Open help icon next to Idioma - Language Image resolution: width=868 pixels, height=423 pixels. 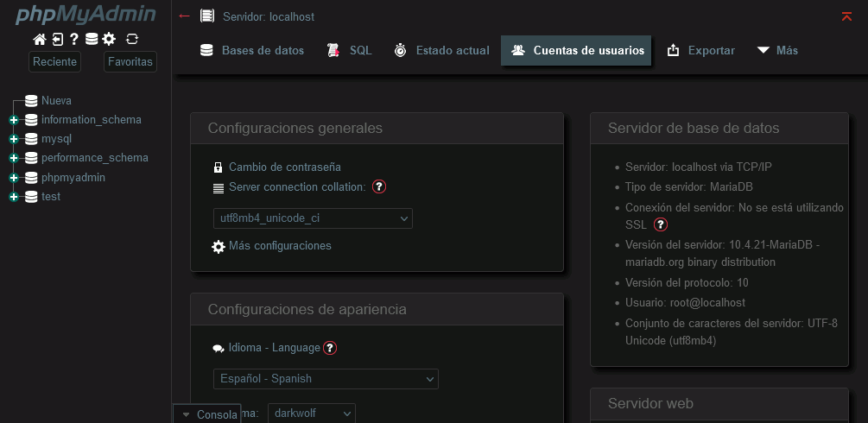coord(330,348)
